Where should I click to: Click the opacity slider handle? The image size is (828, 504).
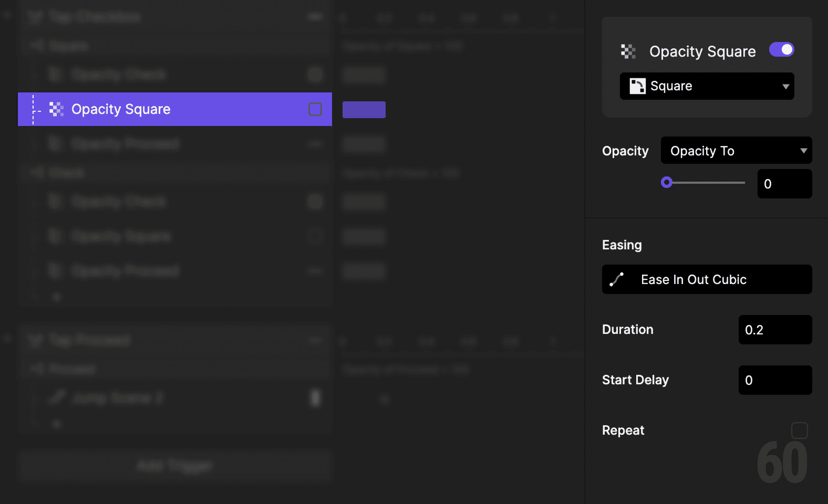[666, 182]
